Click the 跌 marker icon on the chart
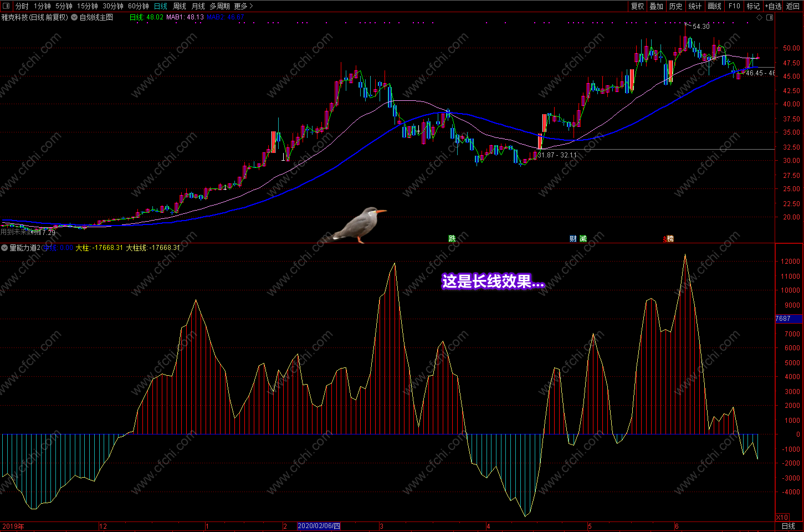 [452, 239]
